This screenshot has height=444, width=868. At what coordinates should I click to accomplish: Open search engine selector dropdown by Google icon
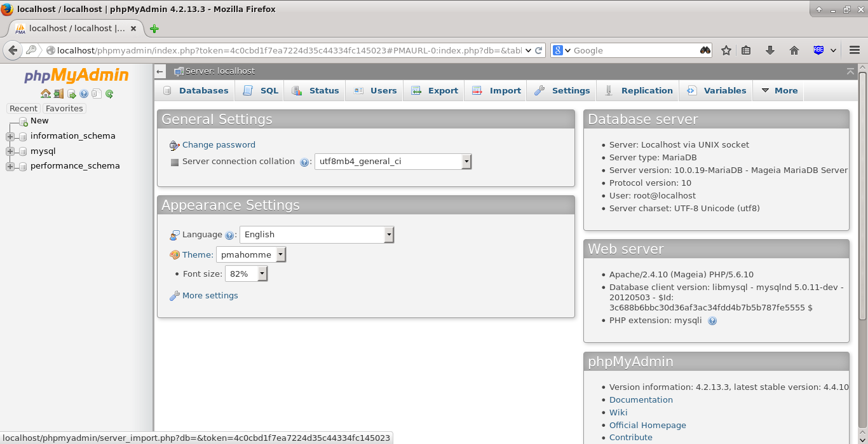(x=562, y=50)
